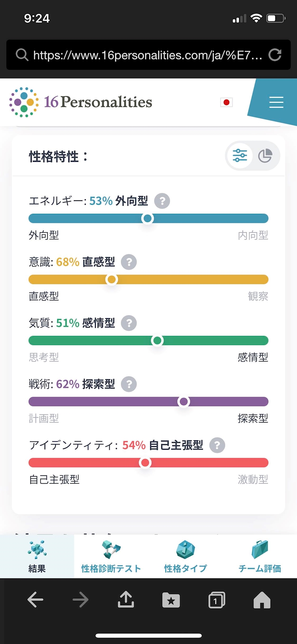Click the 16Personalities logo

[x=81, y=102]
